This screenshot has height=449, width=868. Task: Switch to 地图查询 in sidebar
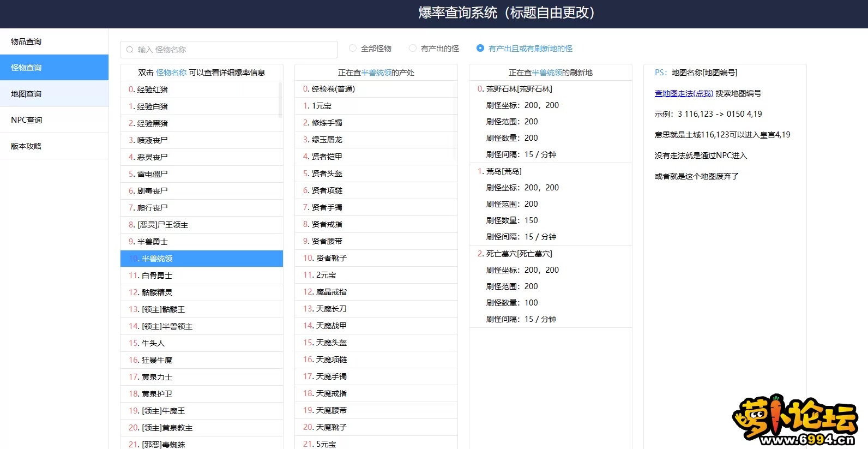tap(54, 94)
